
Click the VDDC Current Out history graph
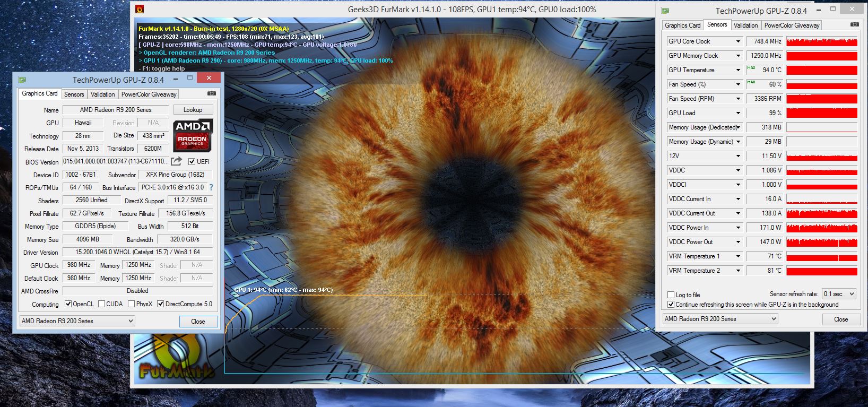(x=822, y=213)
